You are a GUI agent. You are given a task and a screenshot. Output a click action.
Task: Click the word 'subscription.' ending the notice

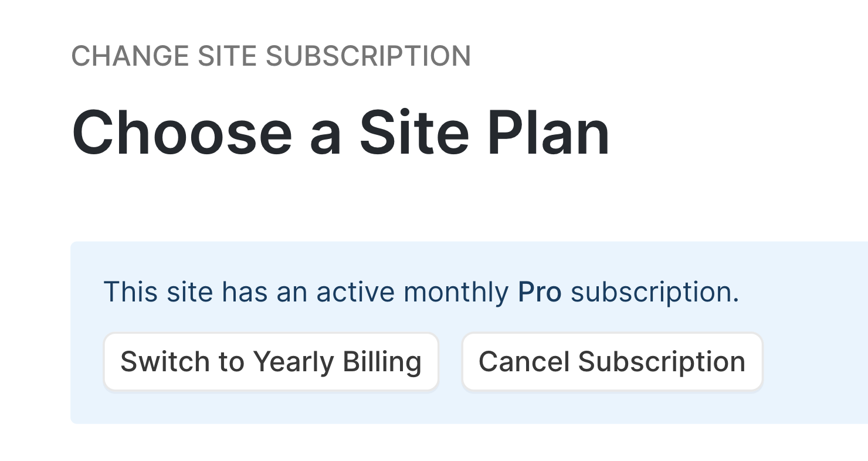(655, 292)
